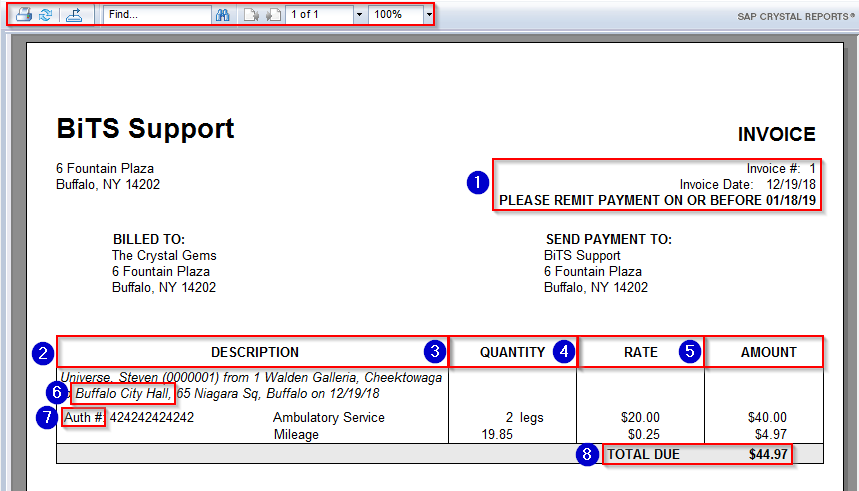The width and height of the screenshot is (859, 491).
Task: Click inside the Find... search field
Action: (157, 15)
